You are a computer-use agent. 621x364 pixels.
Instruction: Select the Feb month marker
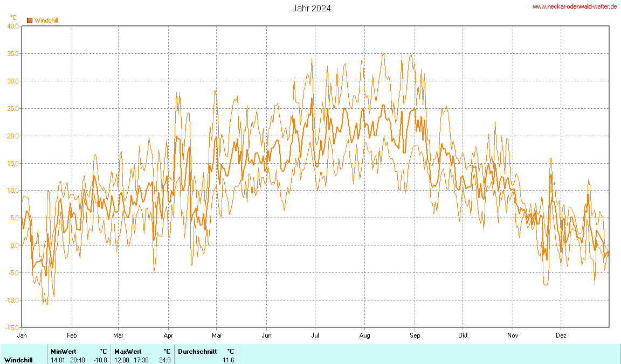pos(72,335)
